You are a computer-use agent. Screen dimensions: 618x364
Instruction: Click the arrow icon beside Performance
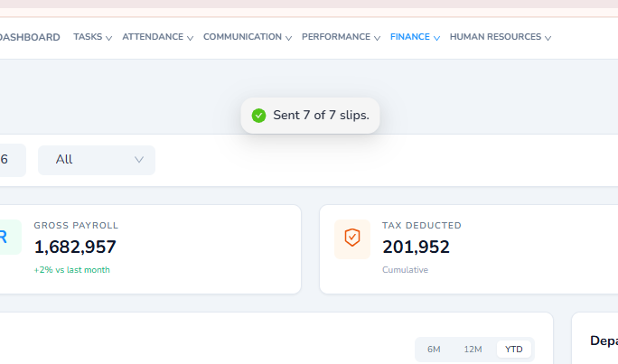tap(377, 38)
